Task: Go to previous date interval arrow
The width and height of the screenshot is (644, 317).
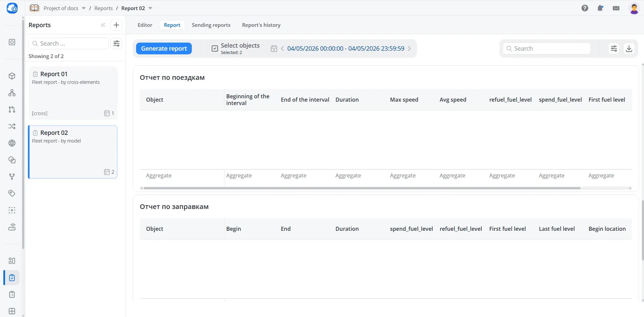Action: click(x=282, y=49)
